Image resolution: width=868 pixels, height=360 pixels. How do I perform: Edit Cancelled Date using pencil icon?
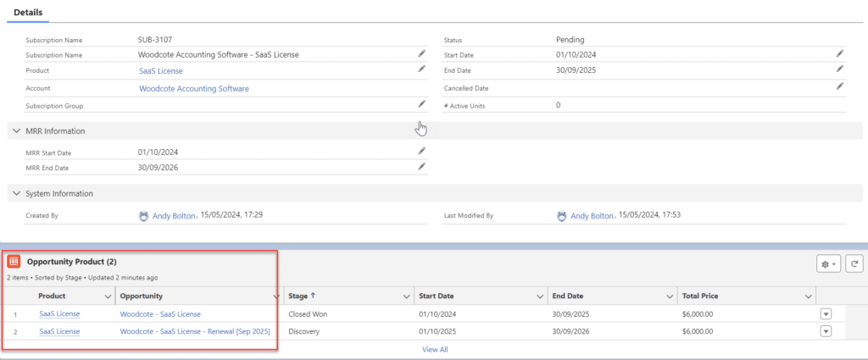(x=839, y=86)
